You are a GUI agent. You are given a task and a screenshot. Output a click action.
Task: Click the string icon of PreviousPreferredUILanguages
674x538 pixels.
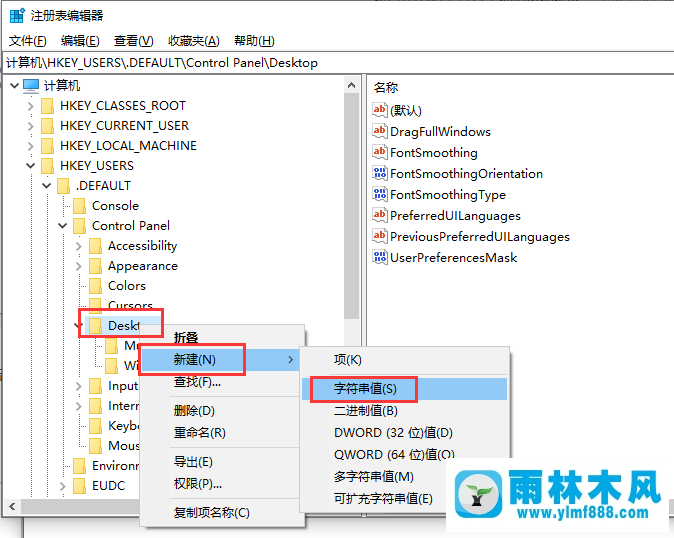click(380, 236)
